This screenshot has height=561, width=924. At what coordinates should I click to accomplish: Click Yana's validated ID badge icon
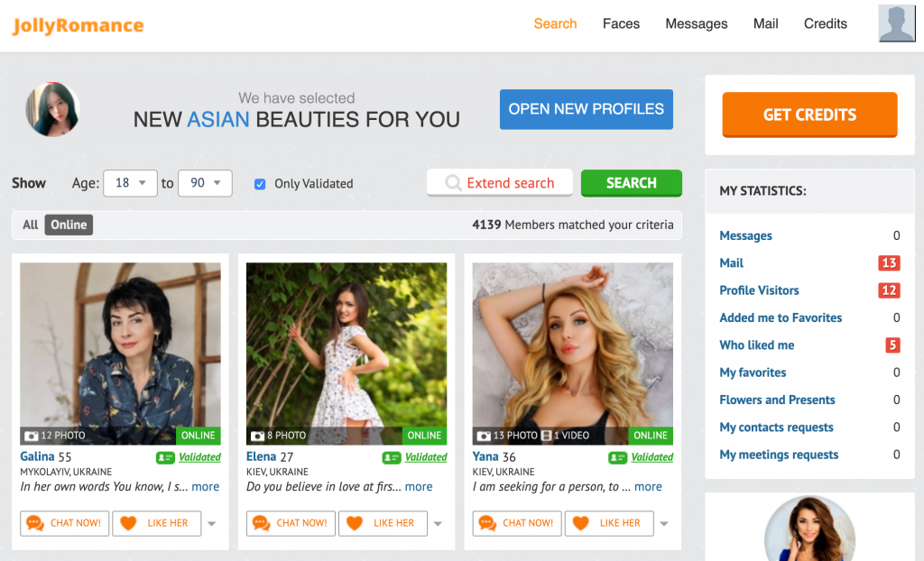pos(618,457)
